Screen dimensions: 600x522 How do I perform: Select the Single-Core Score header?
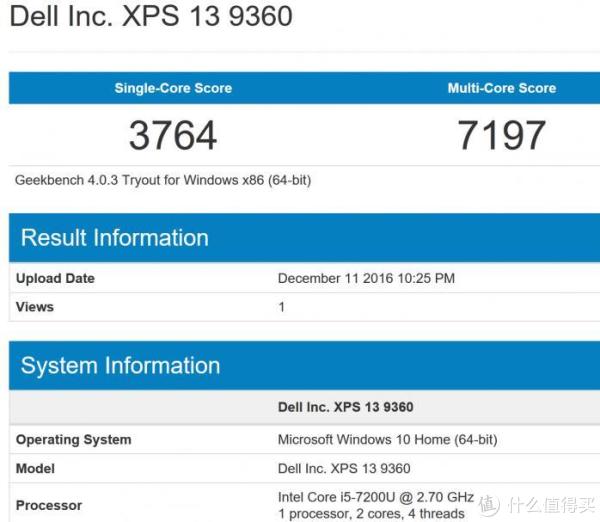pos(173,88)
